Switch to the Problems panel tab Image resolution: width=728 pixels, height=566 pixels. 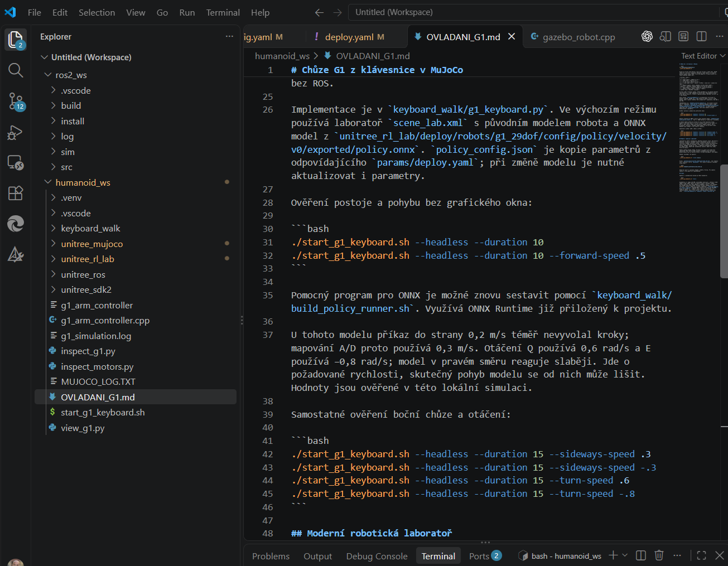coord(271,556)
